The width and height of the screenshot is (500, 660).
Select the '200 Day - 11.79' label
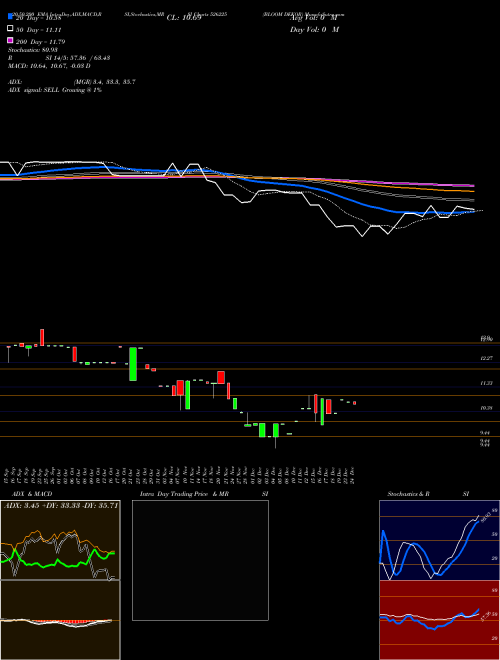[x=40, y=42]
